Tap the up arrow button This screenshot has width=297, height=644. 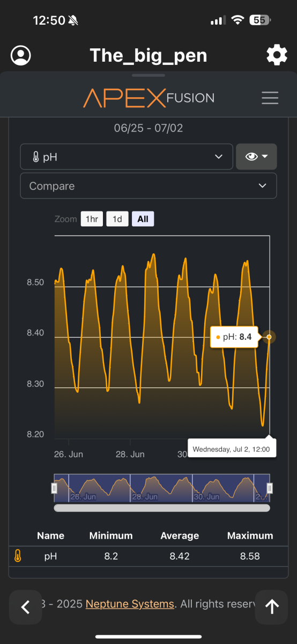[x=272, y=607]
